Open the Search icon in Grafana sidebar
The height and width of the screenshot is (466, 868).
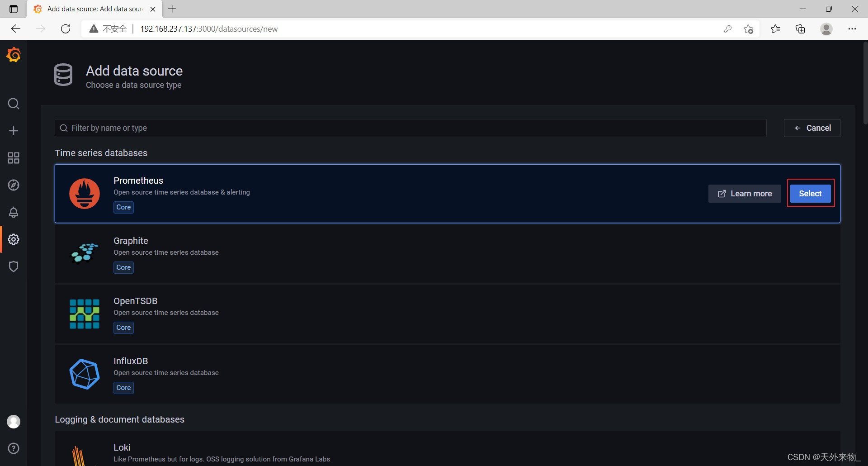(x=14, y=104)
